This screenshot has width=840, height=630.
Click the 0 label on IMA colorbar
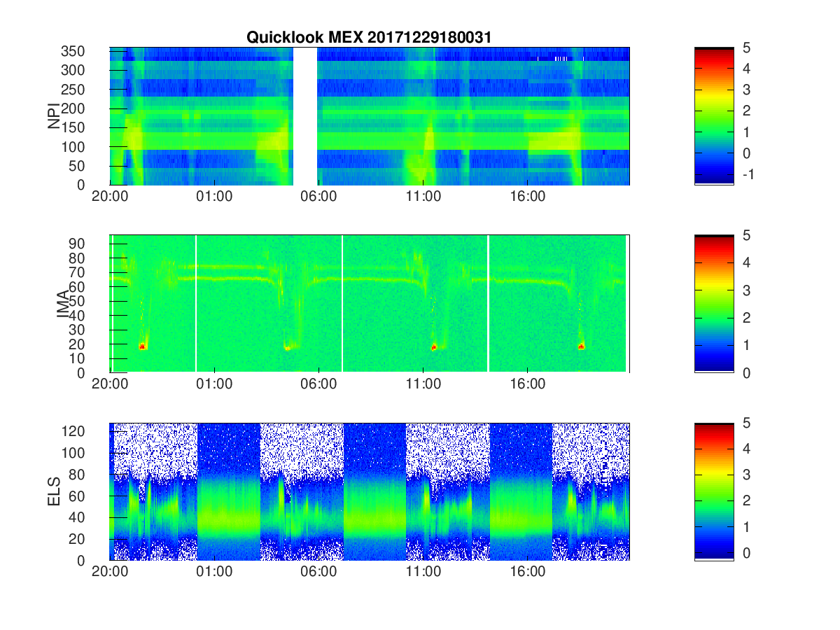(x=745, y=372)
